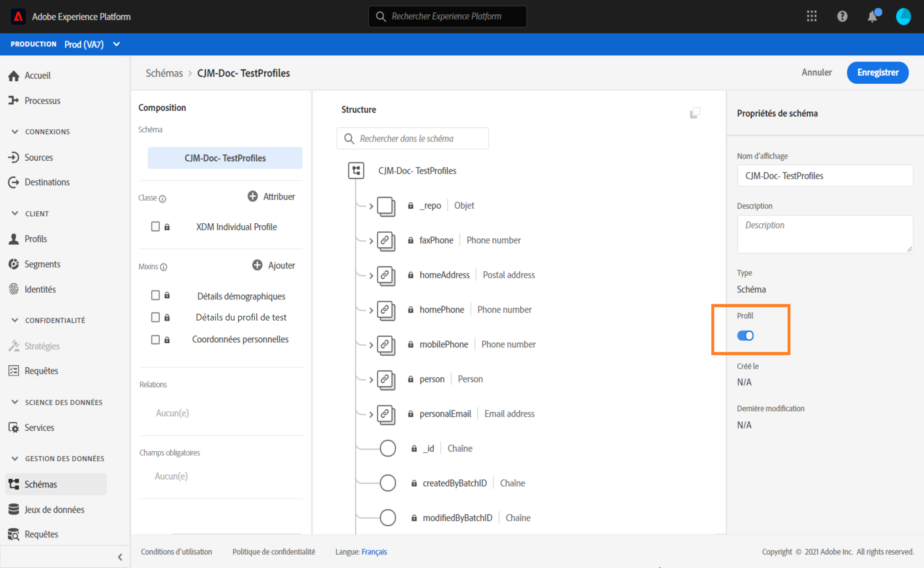Screen dimensions: 924x568
Task: Click the Description text area
Action: click(824, 234)
